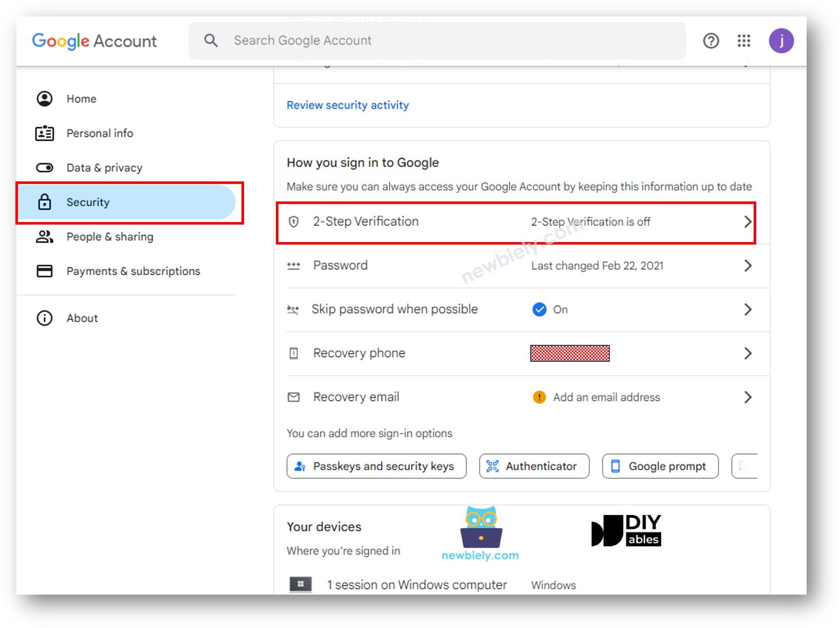
Task: Click the Payments & subscriptions card icon
Action: [45, 271]
